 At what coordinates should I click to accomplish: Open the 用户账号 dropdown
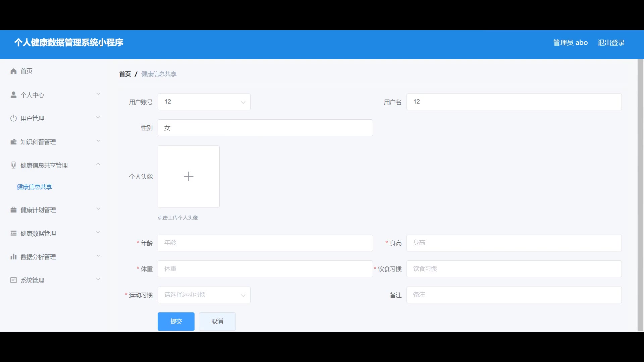click(x=204, y=102)
